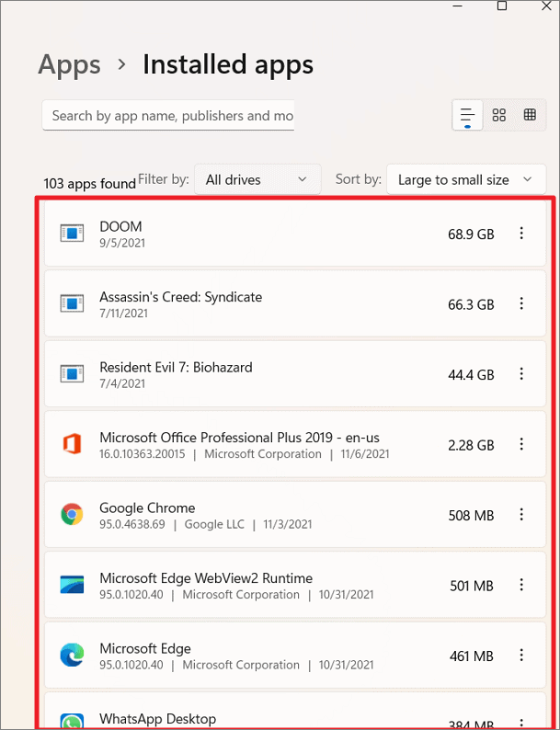This screenshot has height=730, width=560.
Task: Click the Microsoft Edge logo icon
Action: tap(72, 655)
